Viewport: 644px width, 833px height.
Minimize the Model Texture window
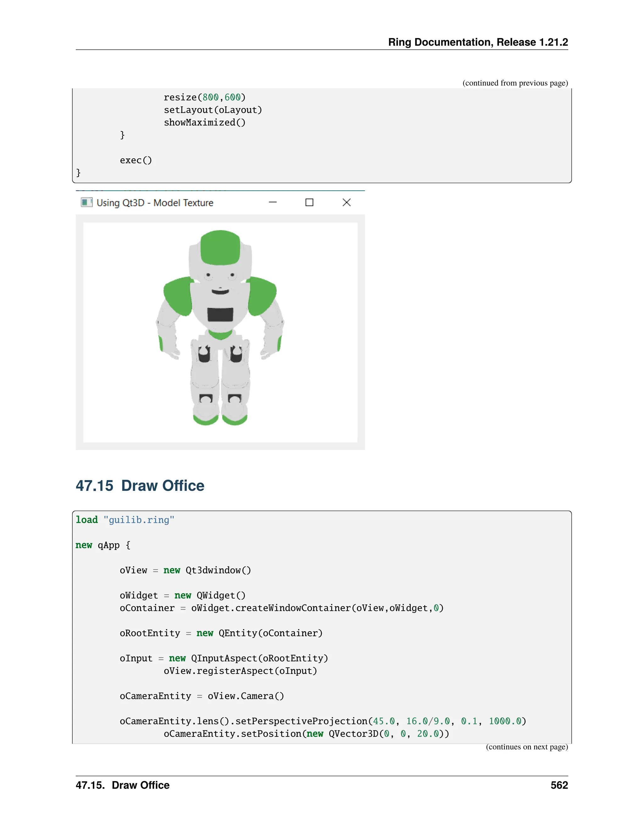coord(273,202)
